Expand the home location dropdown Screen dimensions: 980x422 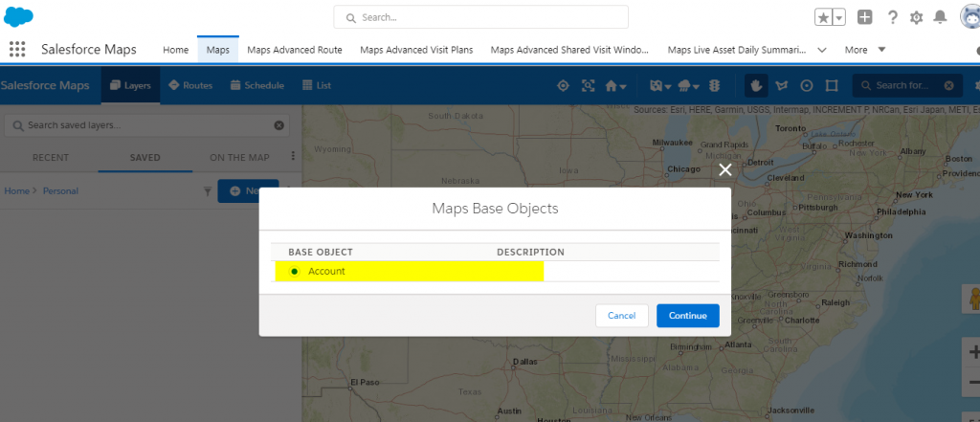tap(615, 86)
